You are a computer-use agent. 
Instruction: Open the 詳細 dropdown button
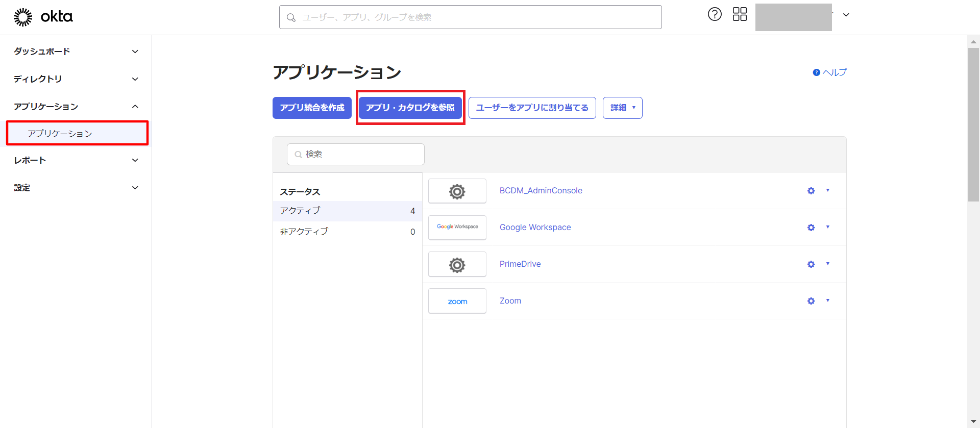point(622,108)
